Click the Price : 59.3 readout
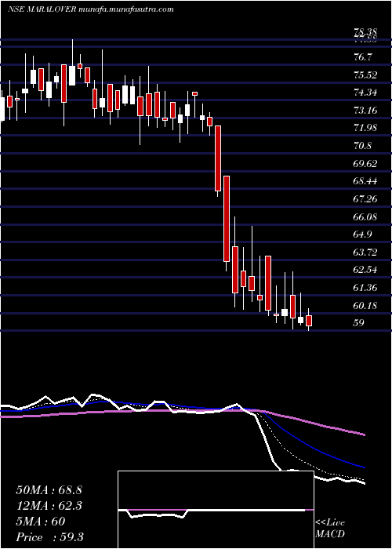 (x=49, y=537)
